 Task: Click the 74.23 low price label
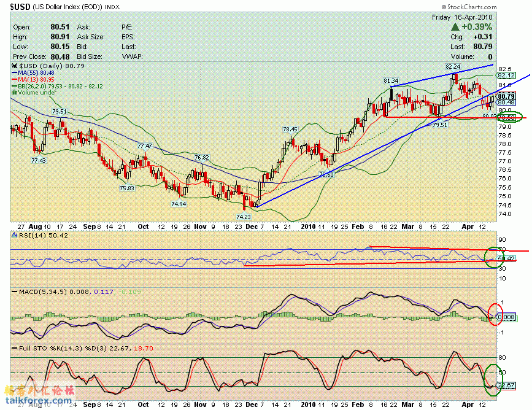tap(244, 217)
